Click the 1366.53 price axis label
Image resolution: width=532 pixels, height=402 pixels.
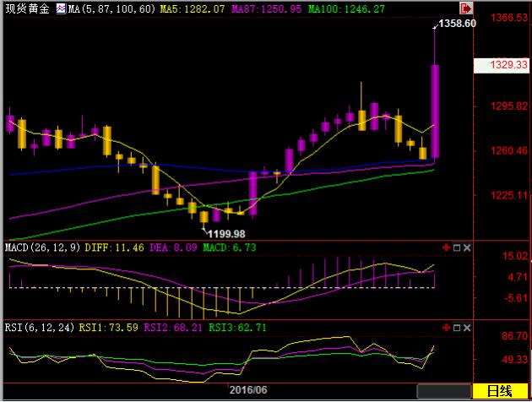(x=509, y=17)
